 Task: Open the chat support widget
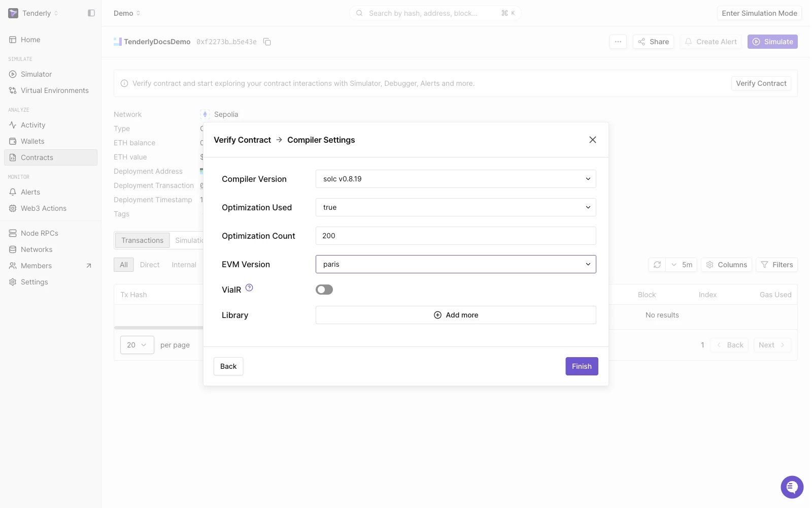point(792,487)
